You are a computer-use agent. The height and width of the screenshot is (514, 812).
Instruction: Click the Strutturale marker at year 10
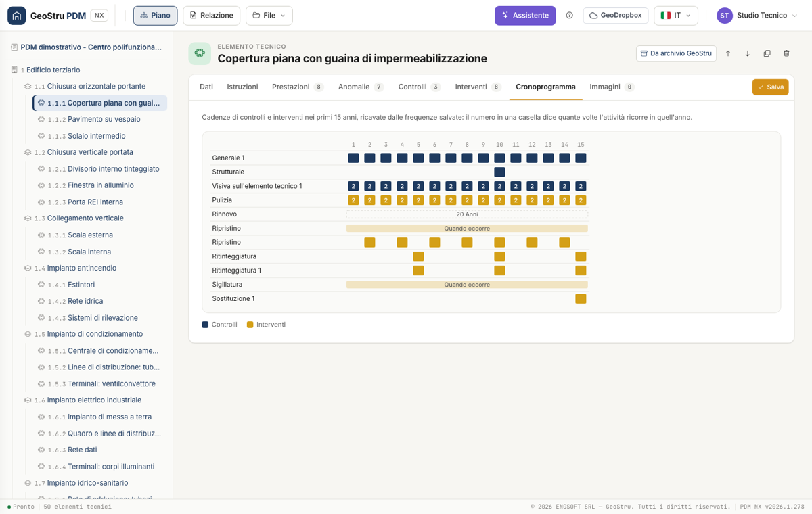(x=499, y=172)
